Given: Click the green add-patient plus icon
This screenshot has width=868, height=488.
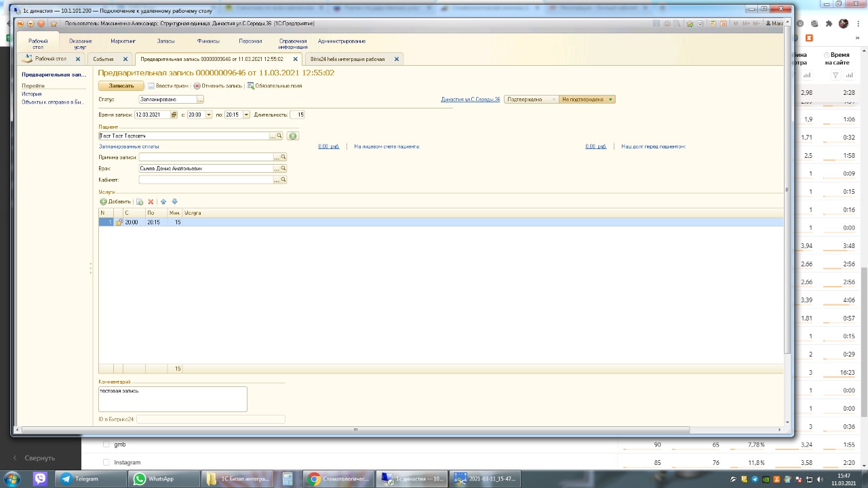Looking at the screenshot, I should tap(292, 136).
